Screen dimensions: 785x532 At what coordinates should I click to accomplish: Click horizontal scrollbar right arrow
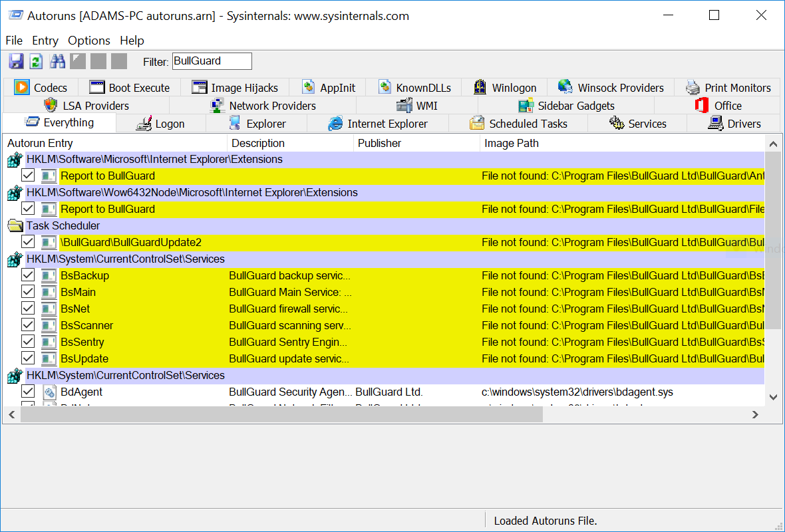coord(756,414)
